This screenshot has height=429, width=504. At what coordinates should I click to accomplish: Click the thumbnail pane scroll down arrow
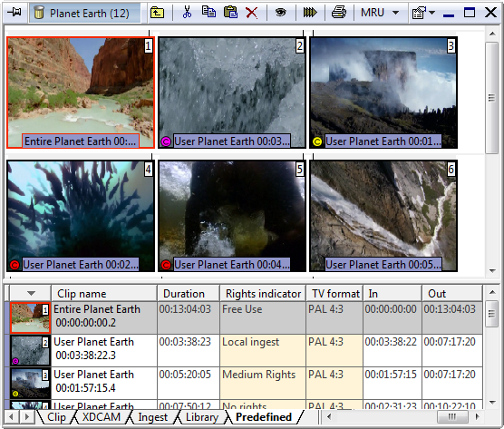(492, 271)
